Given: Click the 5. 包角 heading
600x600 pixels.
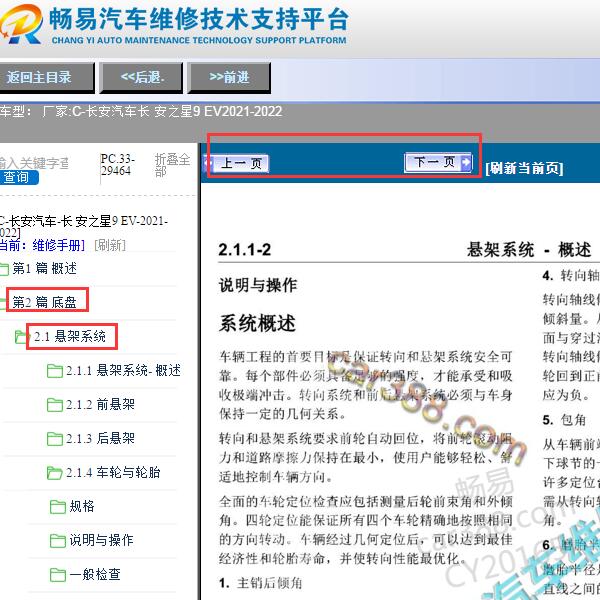Looking at the screenshot, I should coord(564,420).
